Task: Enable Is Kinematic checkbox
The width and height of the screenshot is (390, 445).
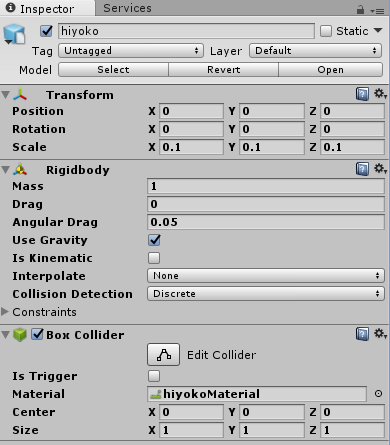Action: coord(154,258)
